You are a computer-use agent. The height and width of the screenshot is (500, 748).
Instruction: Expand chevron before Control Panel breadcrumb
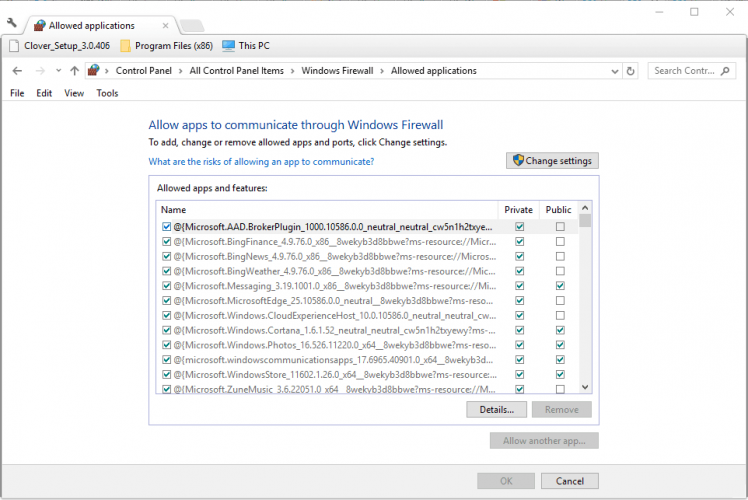pos(106,71)
